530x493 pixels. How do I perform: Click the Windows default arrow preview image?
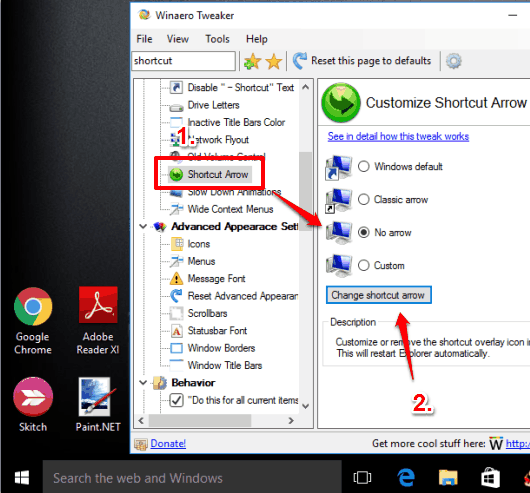click(x=339, y=167)
